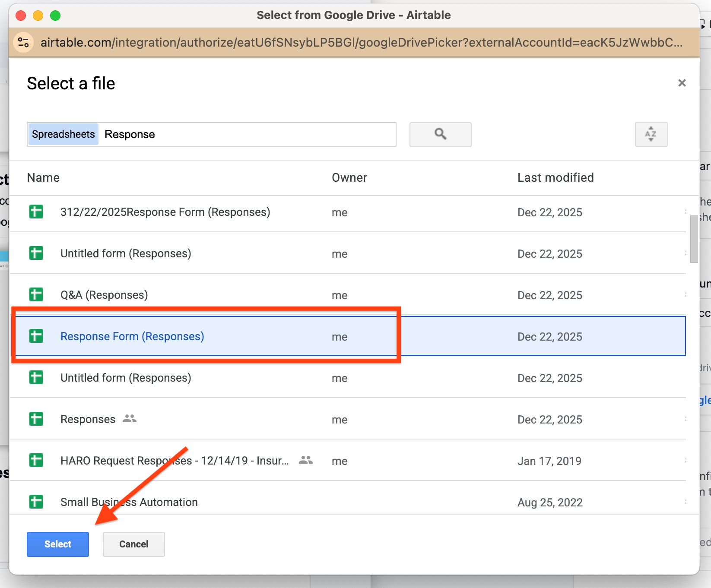711x588 pixels.
Task: Sort files by the Last modified header
Action: (555, 177)
